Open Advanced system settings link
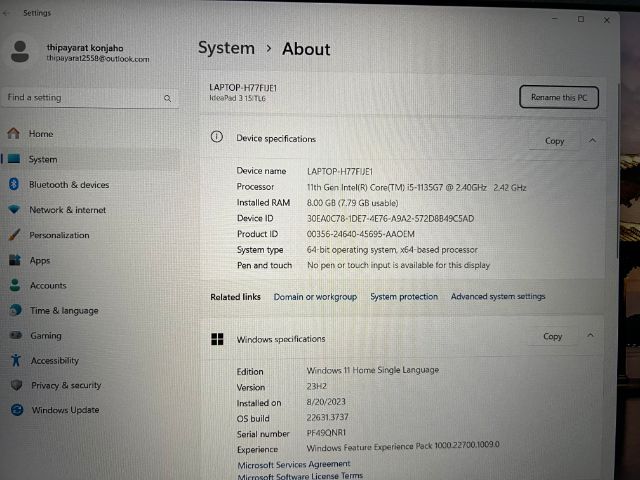The height and width of the screenshot is (480, 640). (x=498, y=296)
